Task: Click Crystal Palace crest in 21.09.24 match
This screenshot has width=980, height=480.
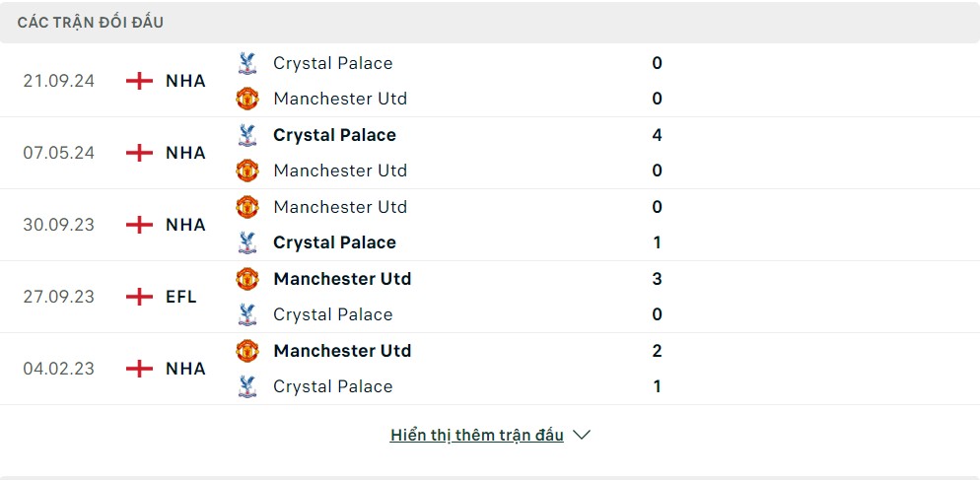Action: (247, 63)
